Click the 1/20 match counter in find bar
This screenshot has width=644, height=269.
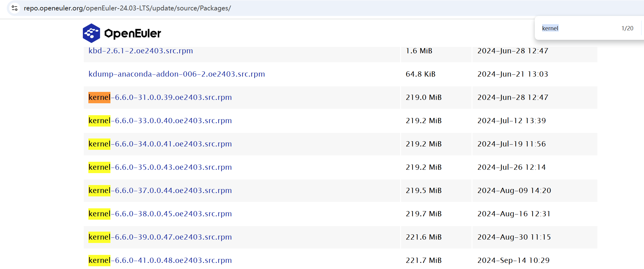pyautogui.click(x=627, y=28)
